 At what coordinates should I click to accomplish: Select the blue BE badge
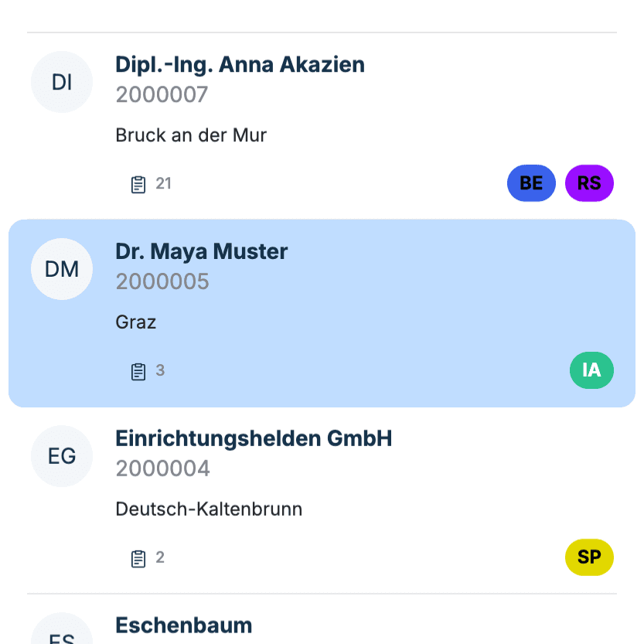tap(531, 183)
